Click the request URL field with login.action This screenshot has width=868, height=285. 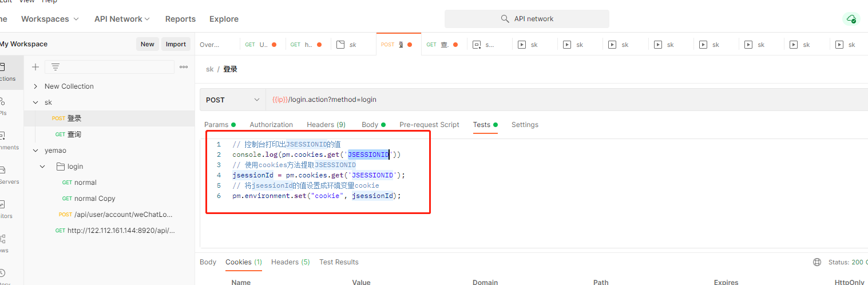pyautogui.click(x=566, y=100)
